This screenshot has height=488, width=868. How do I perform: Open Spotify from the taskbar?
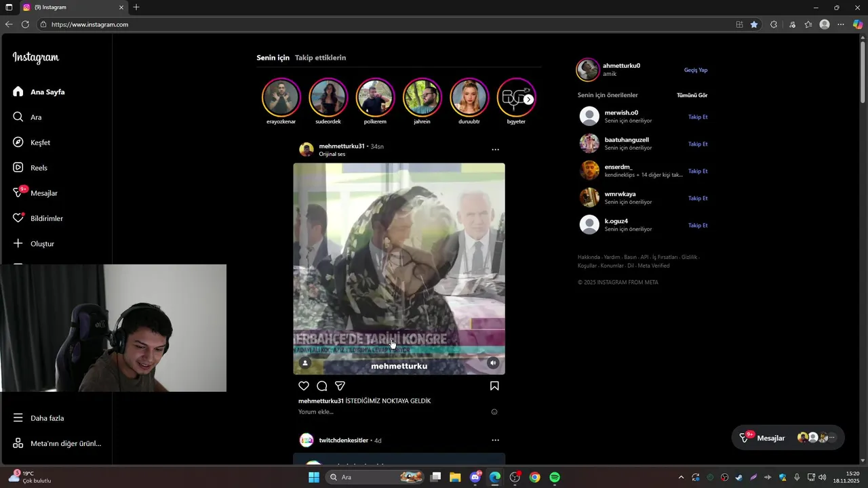pos(555,477)
